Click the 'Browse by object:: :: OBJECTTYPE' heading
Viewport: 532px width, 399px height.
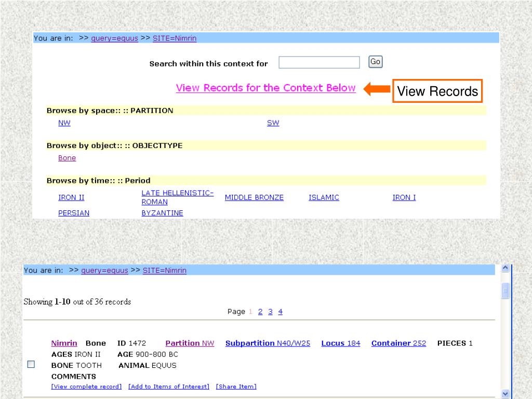[x=114, y=145]
